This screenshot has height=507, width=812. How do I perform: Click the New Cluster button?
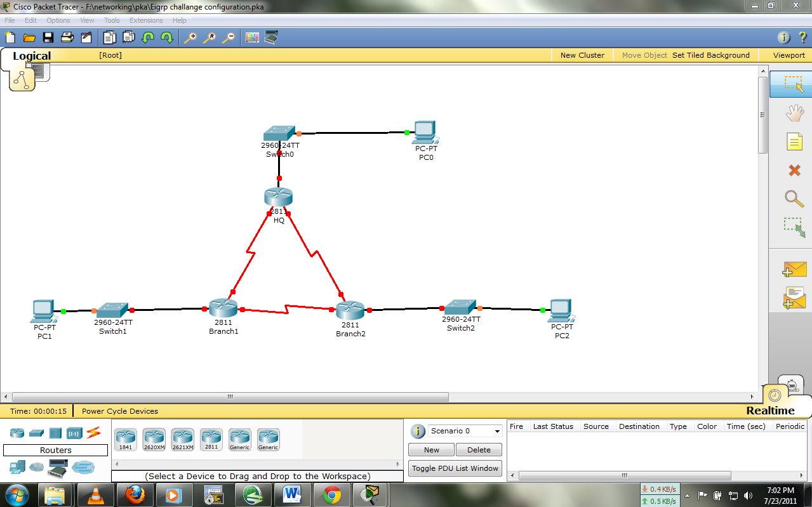582,55
